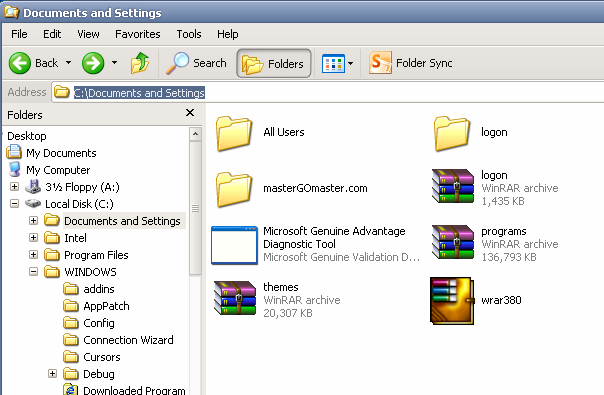Click the green Back arrow button

point(20,63)
